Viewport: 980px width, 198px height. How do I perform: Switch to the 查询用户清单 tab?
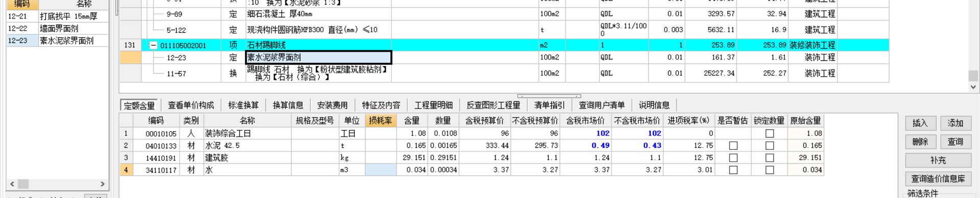601,105
